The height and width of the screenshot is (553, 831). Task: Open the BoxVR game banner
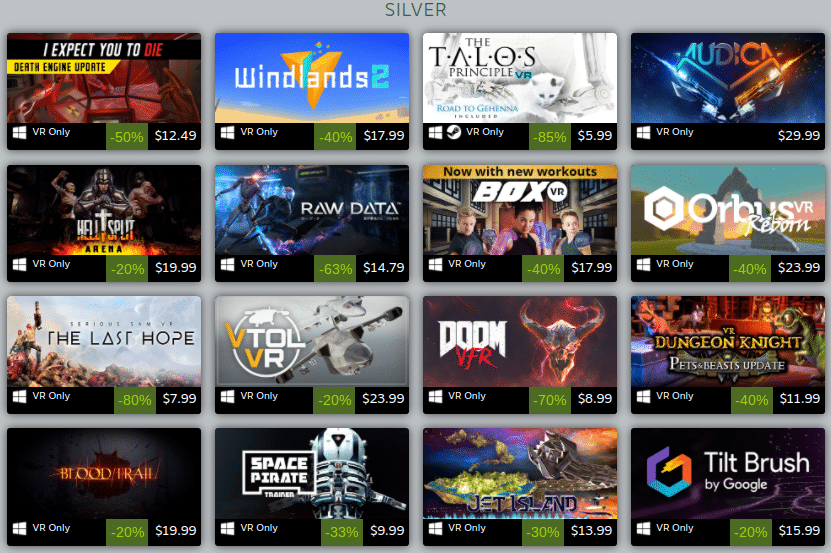click(520, 210)
